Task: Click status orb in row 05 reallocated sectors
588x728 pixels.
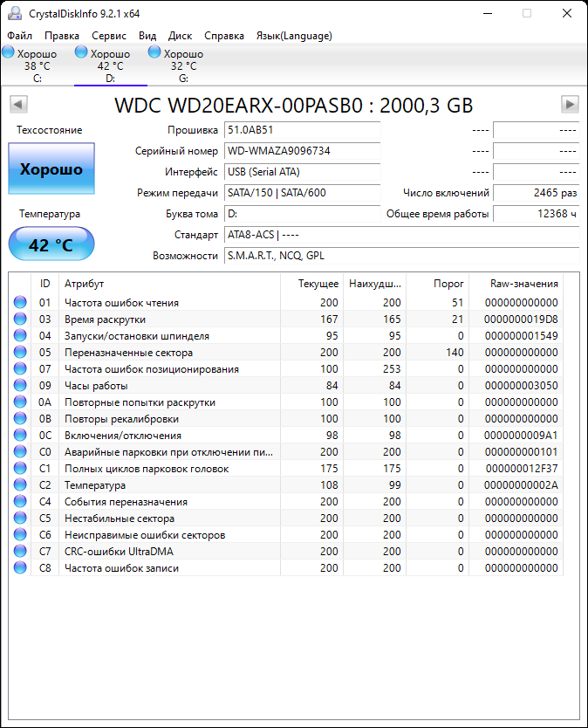Action: [20, 352]
